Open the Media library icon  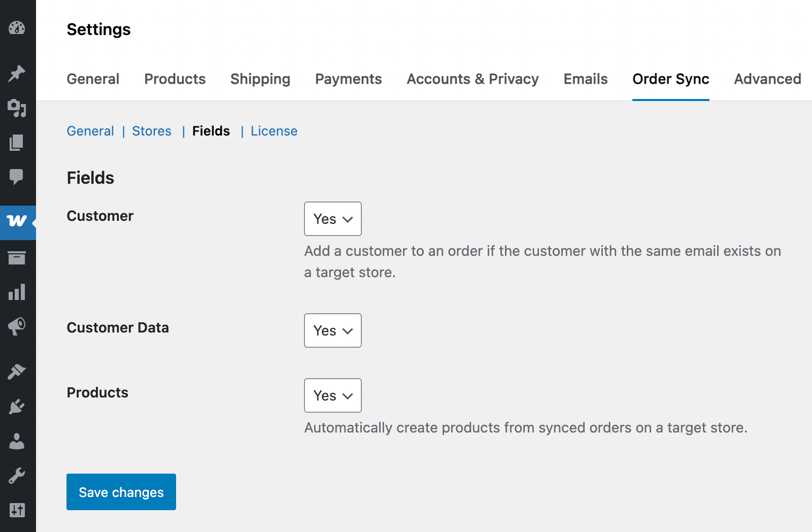17,108
